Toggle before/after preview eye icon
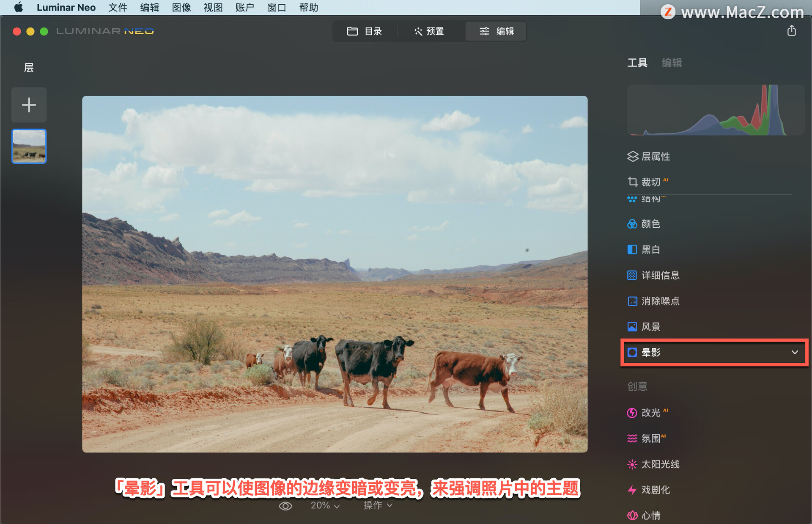 pos(285,506)
